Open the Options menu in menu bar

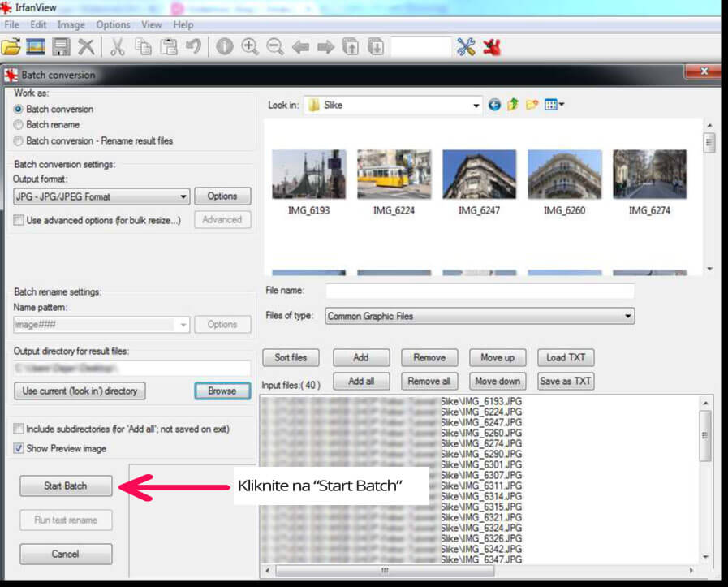tap(113, 25)
